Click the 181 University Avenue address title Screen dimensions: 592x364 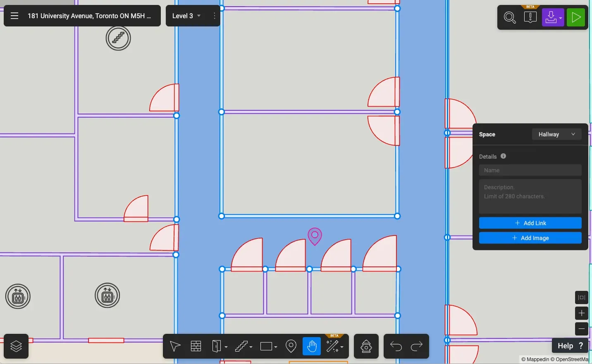pos(89,16)
